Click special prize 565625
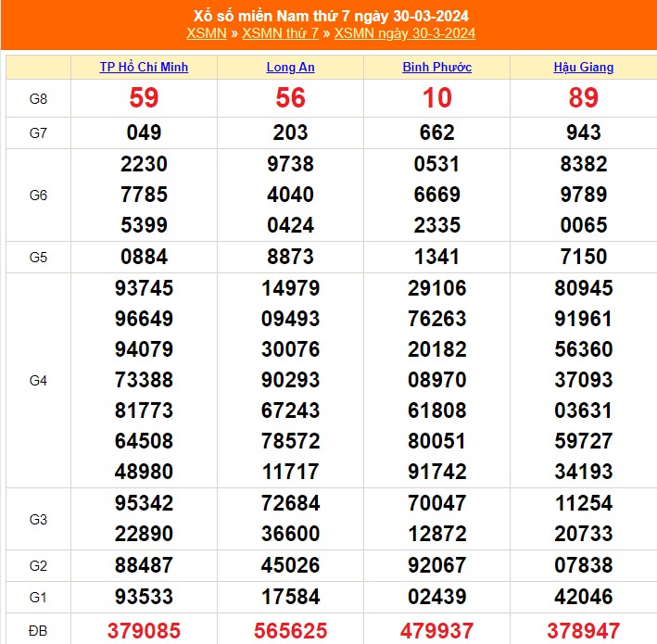Viewport: 657px width, 644px height. [290, 631]
